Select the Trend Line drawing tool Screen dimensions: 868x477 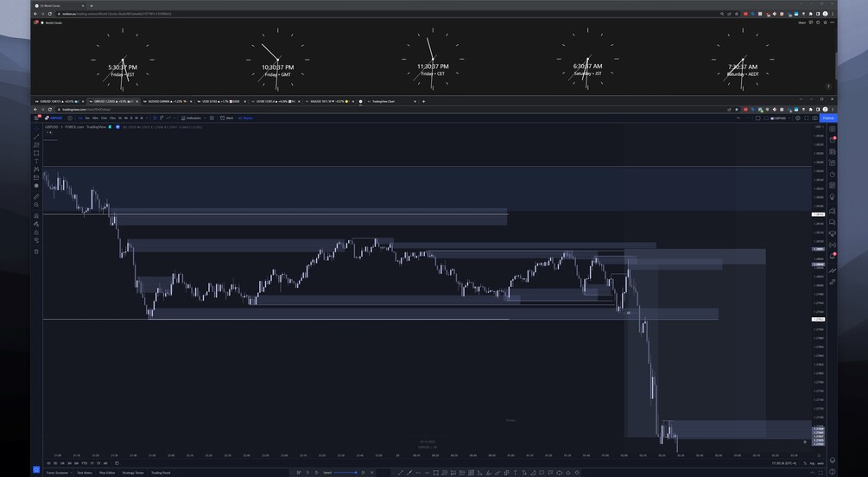tap(36, 137)
